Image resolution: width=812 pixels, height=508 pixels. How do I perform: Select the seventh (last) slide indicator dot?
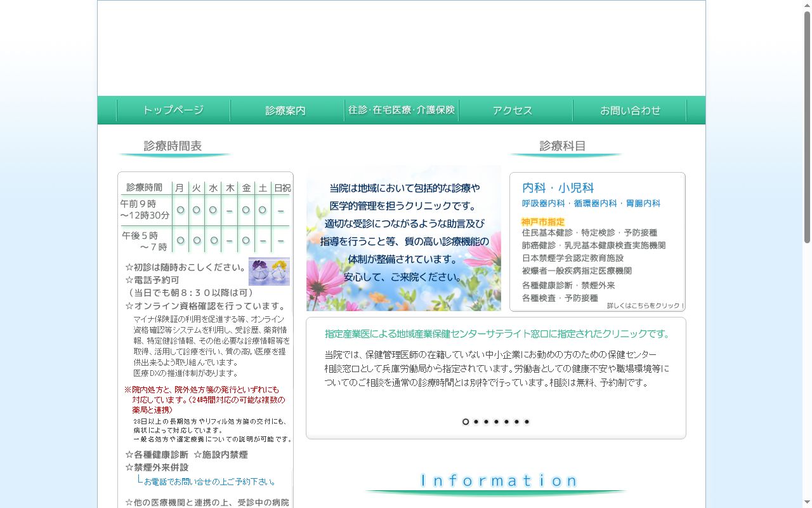tap(527, 422)
